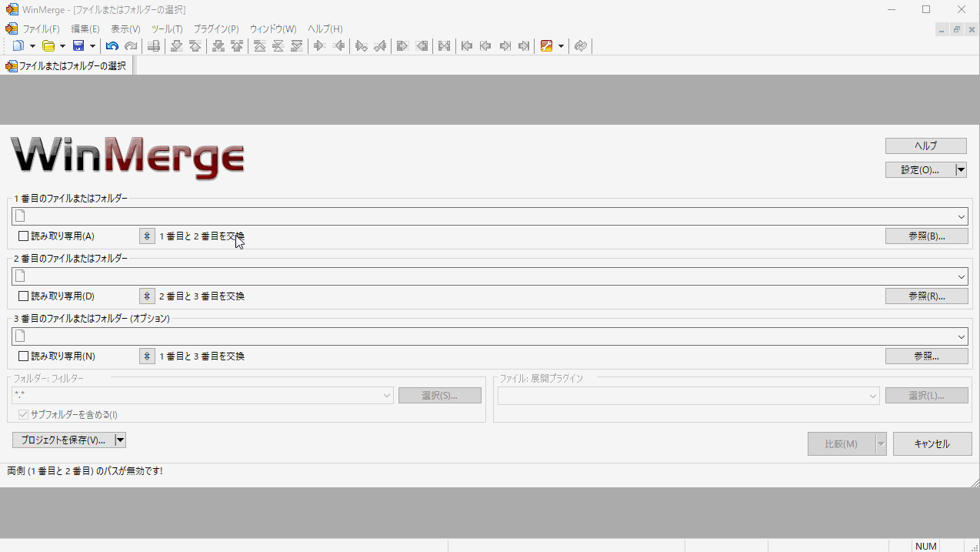The image size is (980, 552).
Task: Open the フォルダー: フィルター combo box
Action: pos(203,395)
